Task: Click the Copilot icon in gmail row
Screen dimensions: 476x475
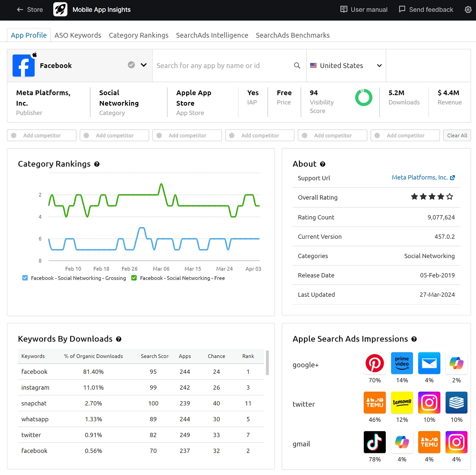Action: pyautogui.click(x=402, y=442)
